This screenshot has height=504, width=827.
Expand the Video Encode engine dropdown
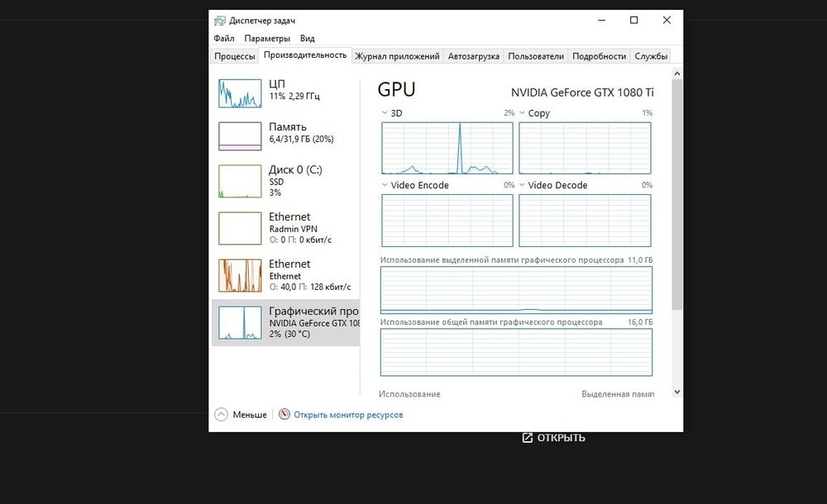click(385, 185)
